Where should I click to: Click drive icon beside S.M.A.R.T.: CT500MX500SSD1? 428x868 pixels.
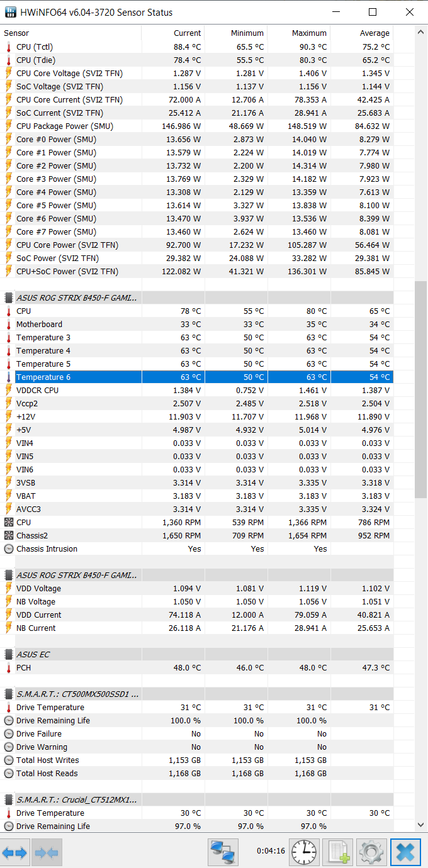[9, 694]
